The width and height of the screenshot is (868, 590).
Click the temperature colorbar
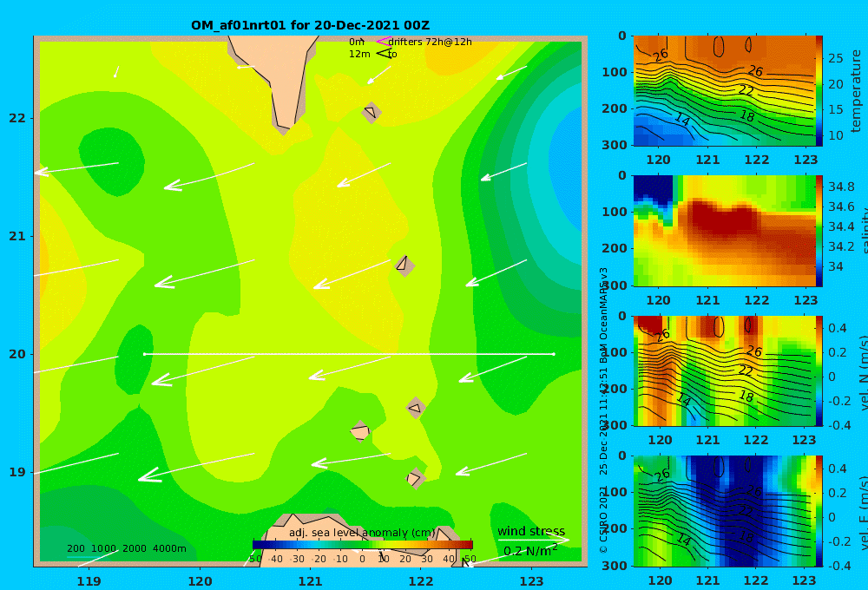[819, 91]
